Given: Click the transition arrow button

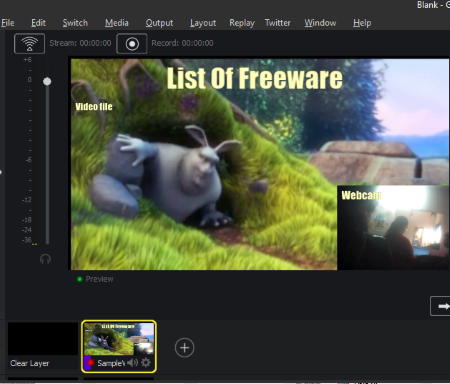Looking at the screenshot, I should [x=440, y=306].
